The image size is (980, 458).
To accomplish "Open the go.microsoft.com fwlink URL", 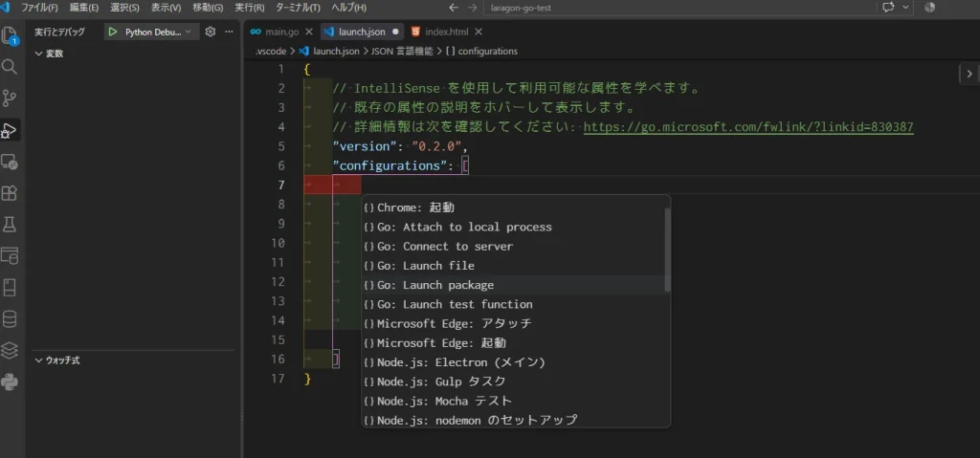I will pyautogui.click(x=748, y=127).
